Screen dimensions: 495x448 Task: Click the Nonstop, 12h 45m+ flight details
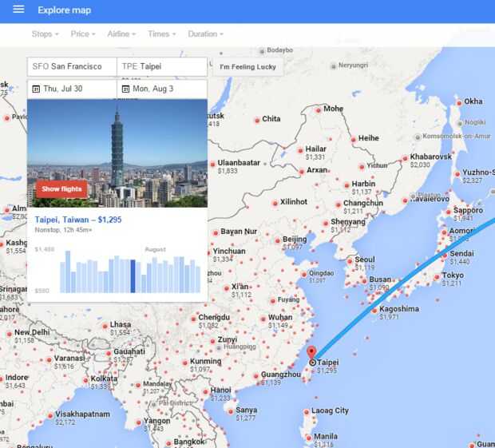coord(63,230)
